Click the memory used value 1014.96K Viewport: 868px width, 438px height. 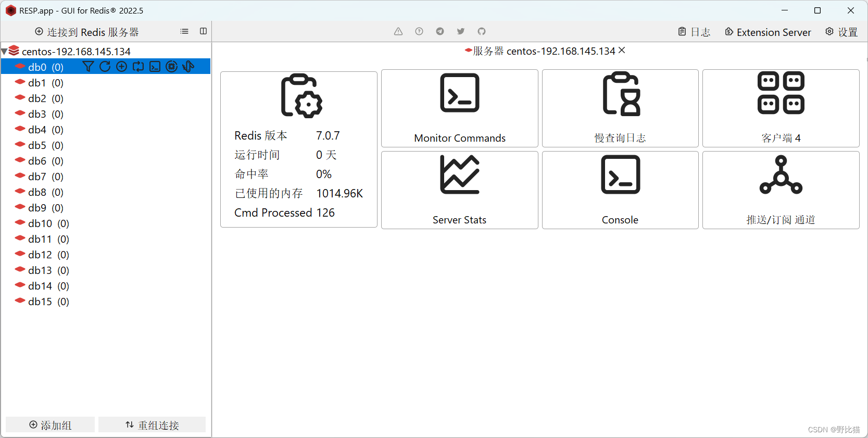339,193
